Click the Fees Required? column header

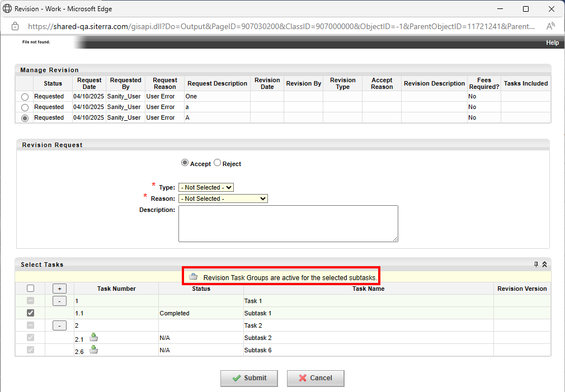pos(484,83)
